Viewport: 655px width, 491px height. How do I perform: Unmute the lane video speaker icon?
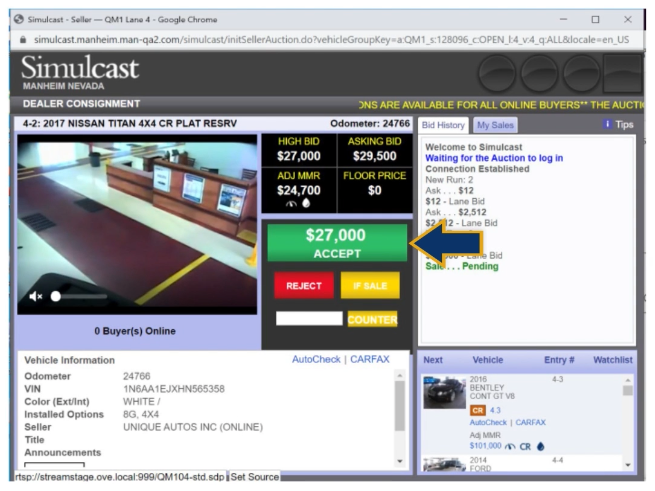pos(36,296)
